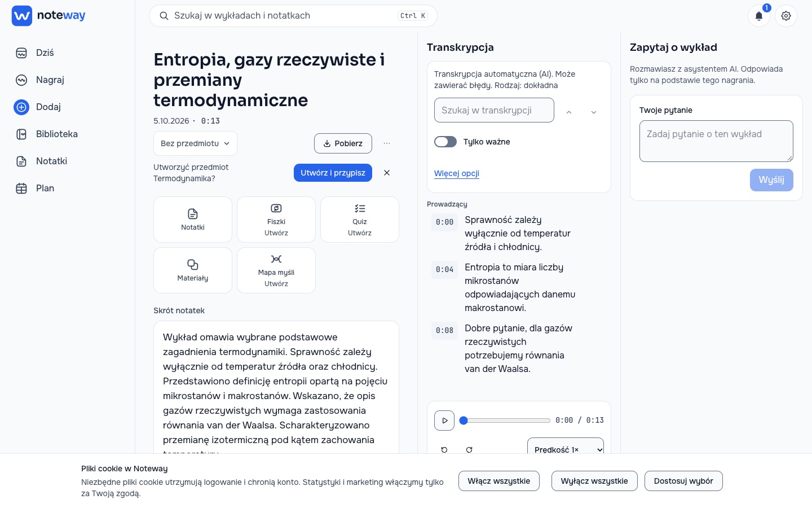Viewport: 812px width, 508px height.
Task: Create flashcards with Fiszki card
Action: point(276,220)
